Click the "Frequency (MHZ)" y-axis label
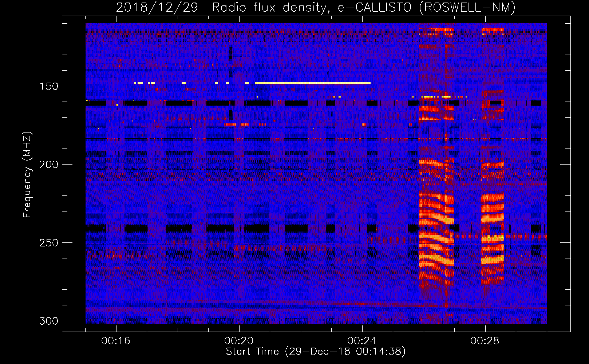The image size is (589, 364). [27, 174]
